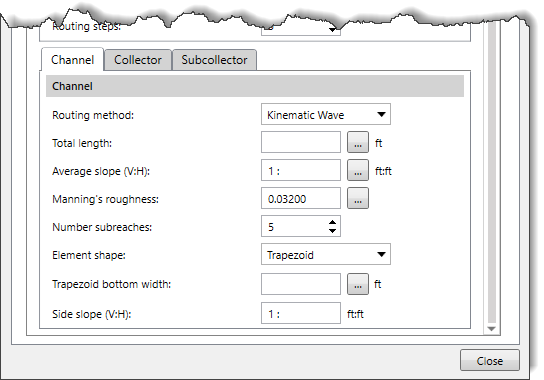Switch to the Channel tab

(x=73, y=60)
